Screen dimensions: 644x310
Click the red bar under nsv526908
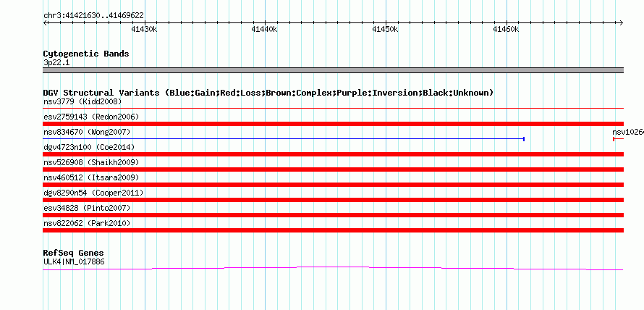point(333,169)
